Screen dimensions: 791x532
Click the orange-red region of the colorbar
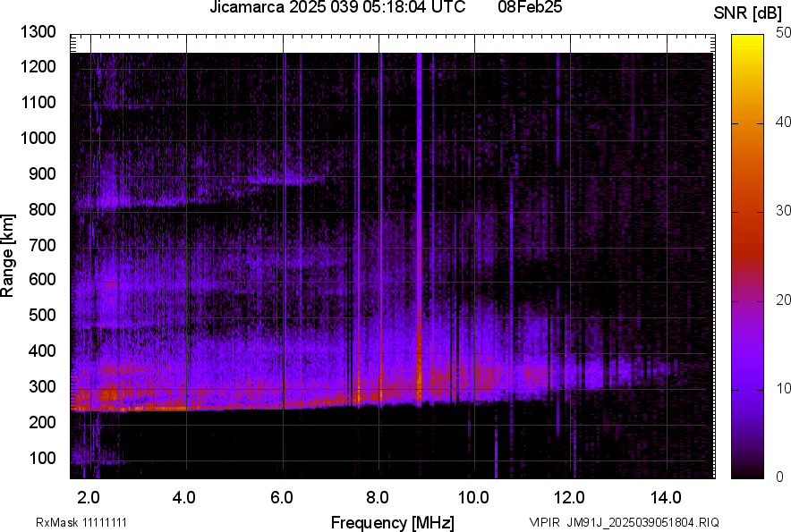pos(747,224)
